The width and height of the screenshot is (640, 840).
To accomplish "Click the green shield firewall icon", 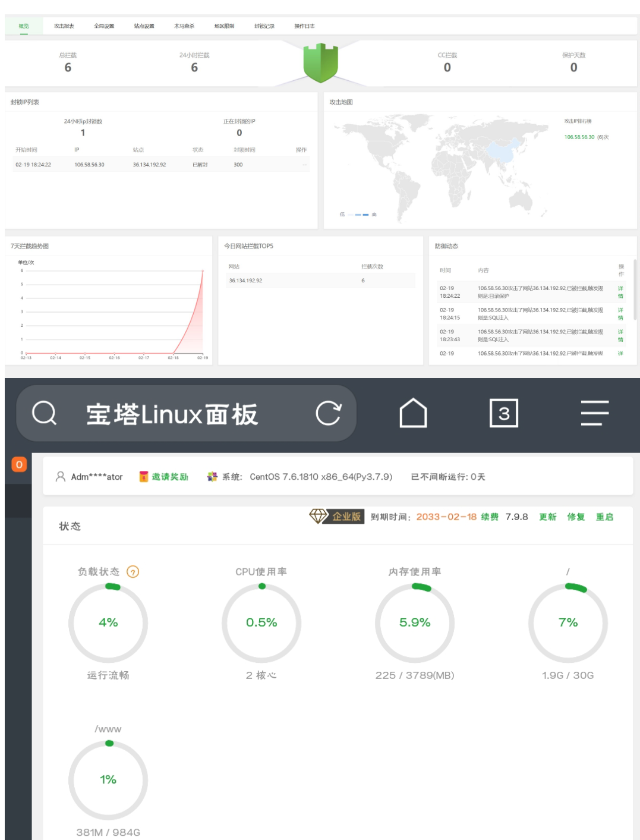I will pos(320,62).
